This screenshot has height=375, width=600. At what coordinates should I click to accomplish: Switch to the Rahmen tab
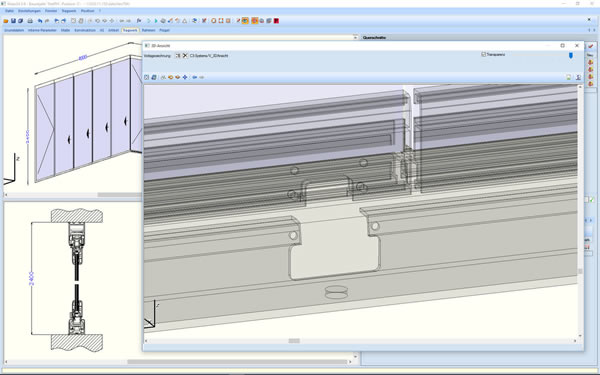(x=148, y=30)
